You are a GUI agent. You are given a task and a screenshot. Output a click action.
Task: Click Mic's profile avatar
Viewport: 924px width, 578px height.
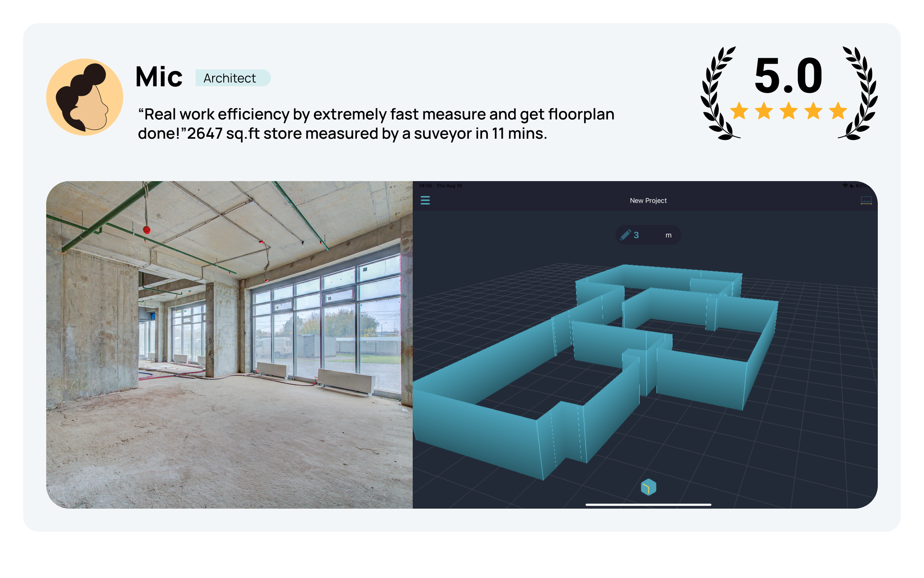click(85, 97)
